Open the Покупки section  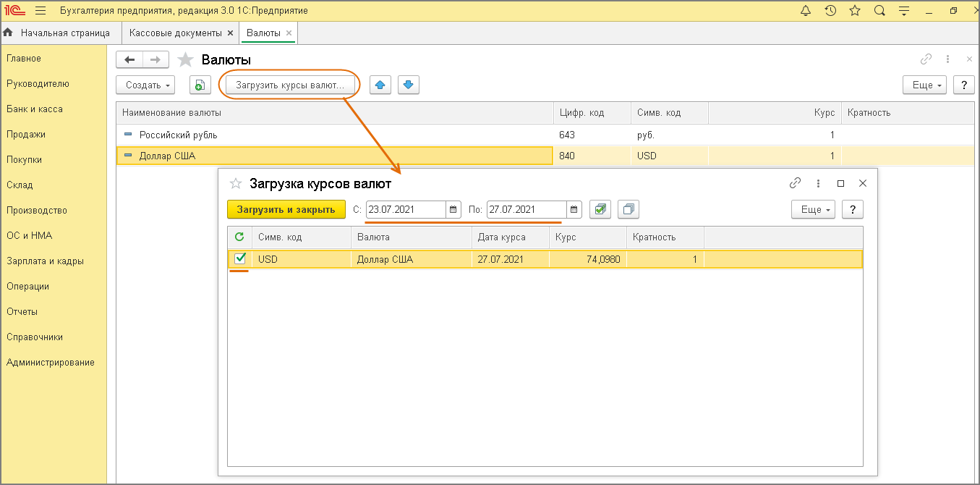[24, 159]
